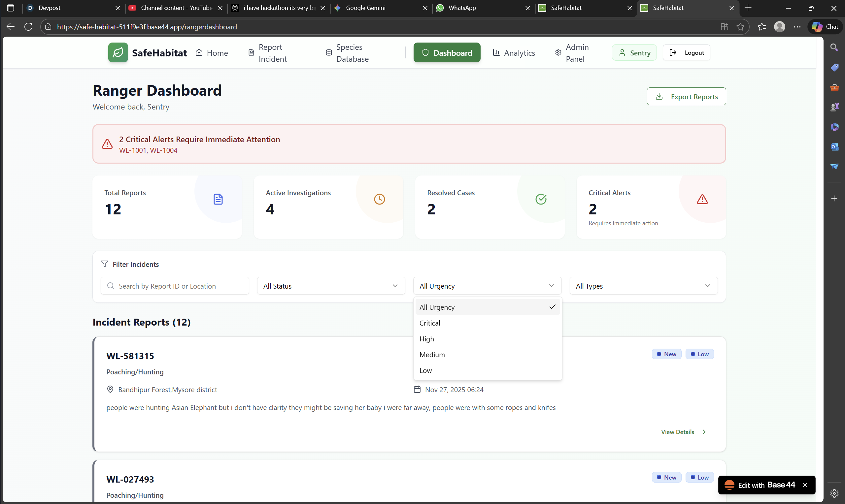Click the Total Reports document icon
The height and width of the screenshot is (504, 845).
218,199
